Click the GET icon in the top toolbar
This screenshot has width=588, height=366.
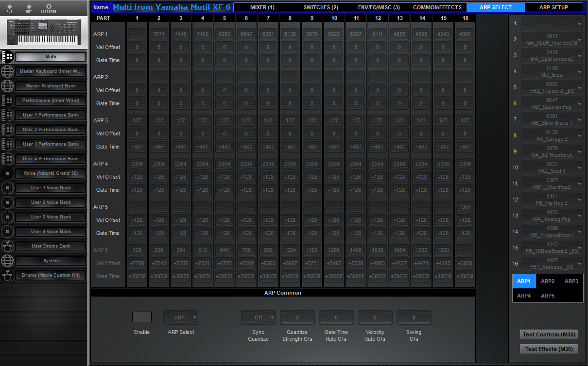coord(29,8)
